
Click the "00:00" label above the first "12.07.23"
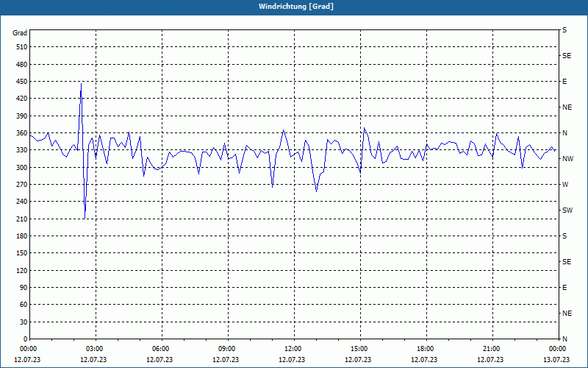(28, 349)
